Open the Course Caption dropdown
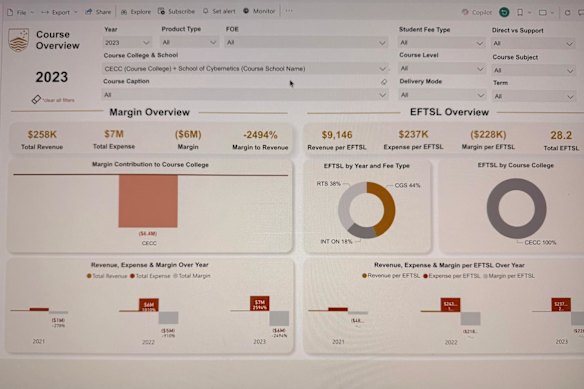Viewport: 584px width, 389px height. point(245,95)
